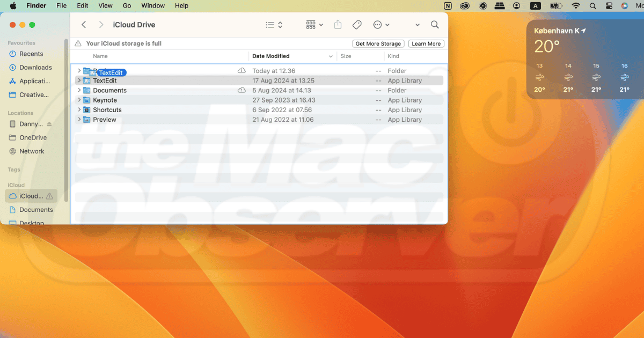Toggle the list view switcher control

(274, 25)
